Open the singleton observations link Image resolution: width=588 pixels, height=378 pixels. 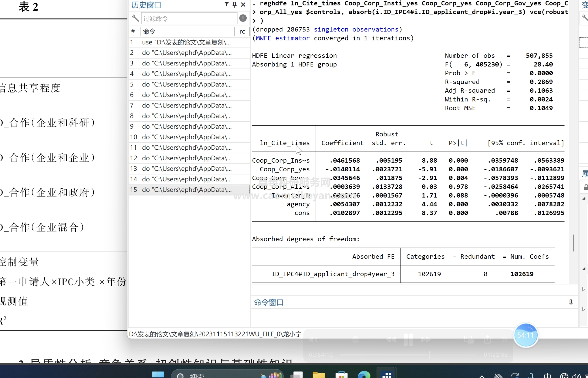356,29
